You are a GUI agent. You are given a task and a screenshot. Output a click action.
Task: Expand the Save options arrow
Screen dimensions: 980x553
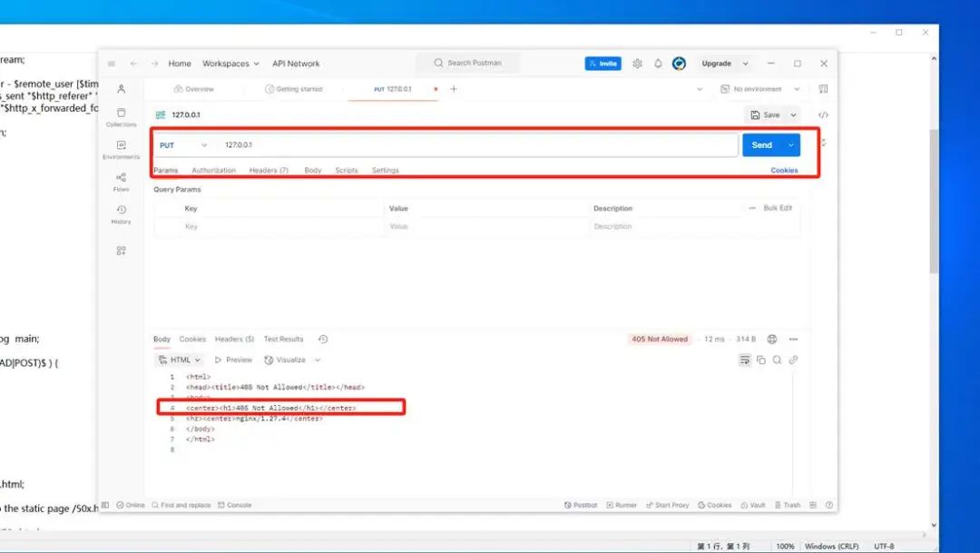point(793,115)
